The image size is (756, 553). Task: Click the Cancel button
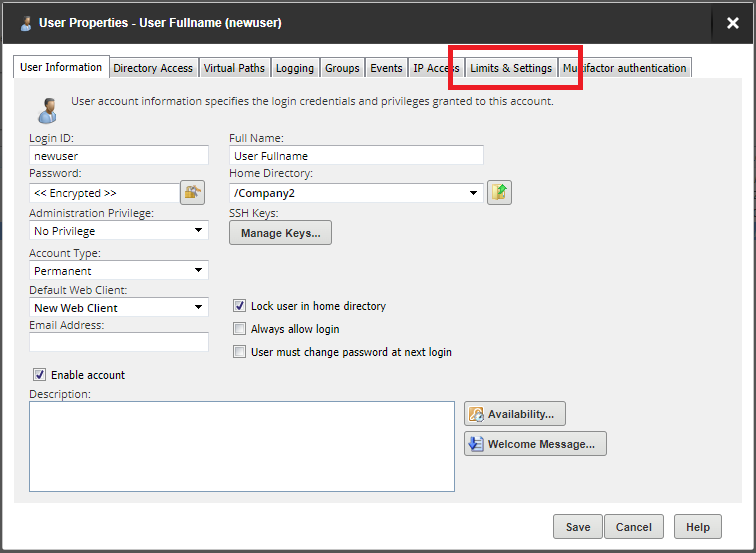634,527
